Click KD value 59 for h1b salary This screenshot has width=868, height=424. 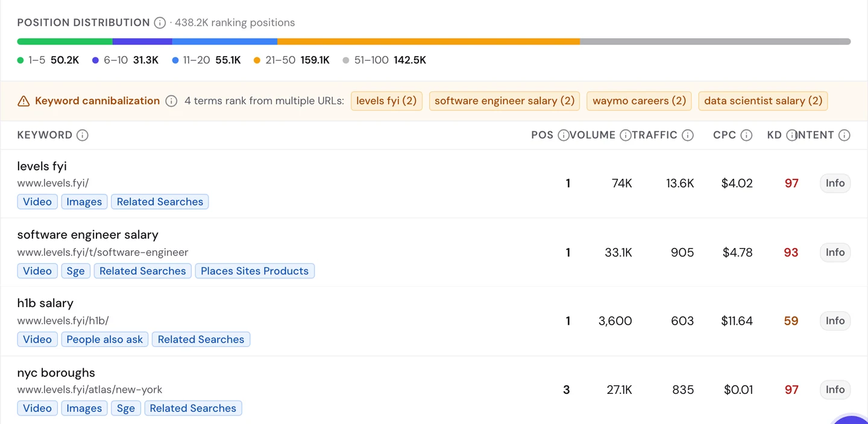(791, 321)
